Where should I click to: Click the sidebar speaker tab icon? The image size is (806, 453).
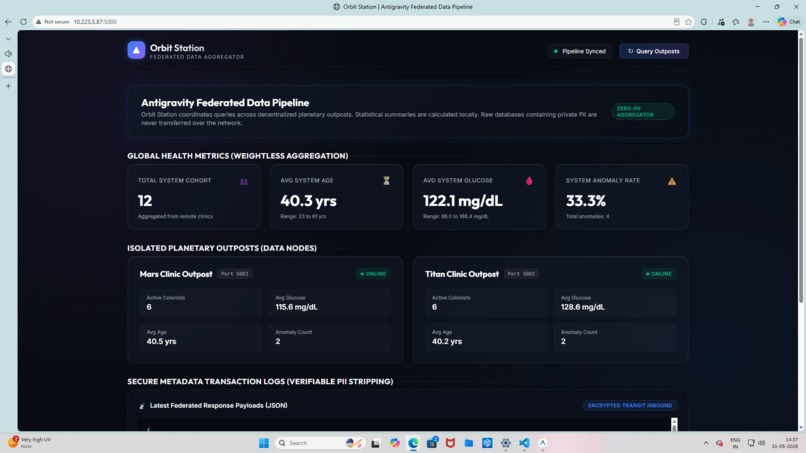point(8,53)
